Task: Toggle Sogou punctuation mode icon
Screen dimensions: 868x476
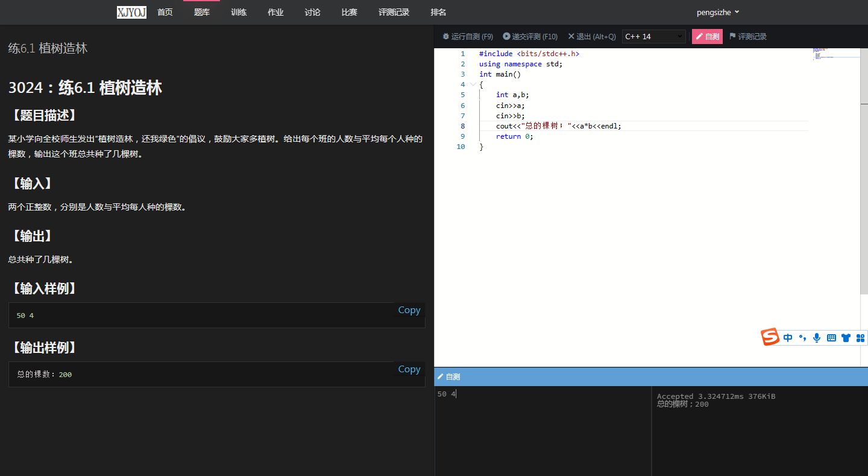Action: [x=802, y=338]
